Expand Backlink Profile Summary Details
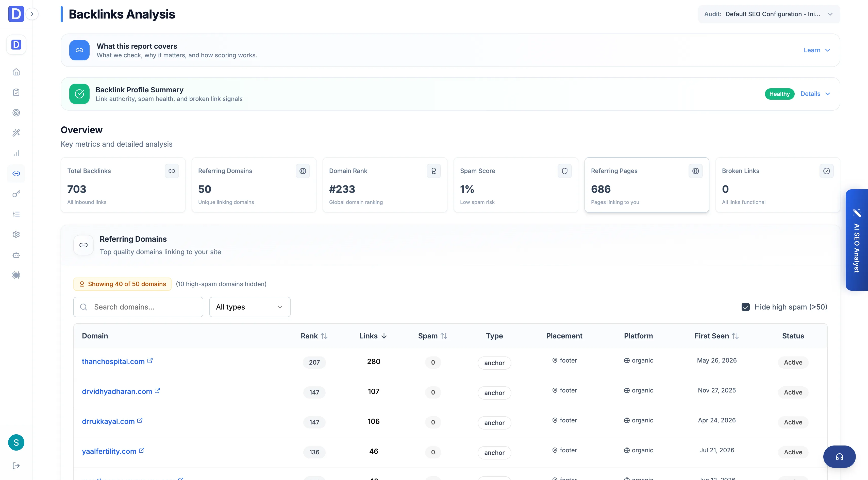Screen dimensions: 868x480 pos(815,94)
